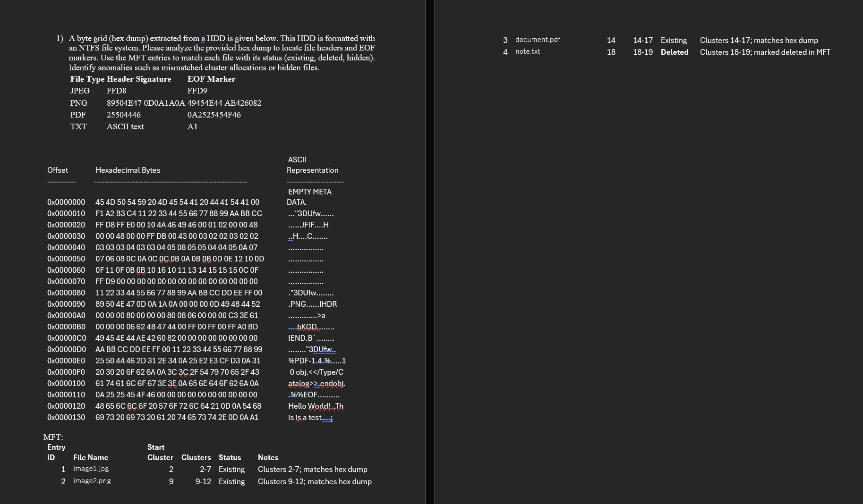Click the underlined word 'a' in the prompt
This screenshot has height=504, width=863.
pyautogui.click(x=203, y=38)
